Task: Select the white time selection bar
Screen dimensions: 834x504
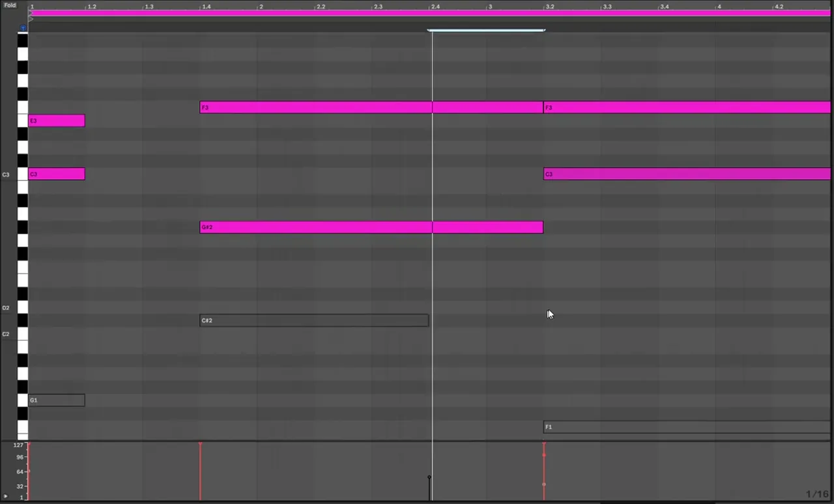Action: pos(486,30)
